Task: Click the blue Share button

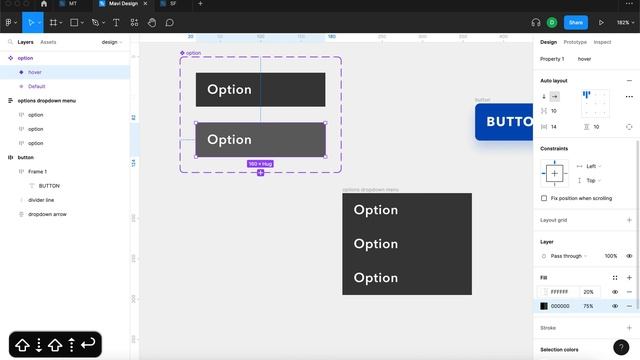Action: [x=576, y=22]
